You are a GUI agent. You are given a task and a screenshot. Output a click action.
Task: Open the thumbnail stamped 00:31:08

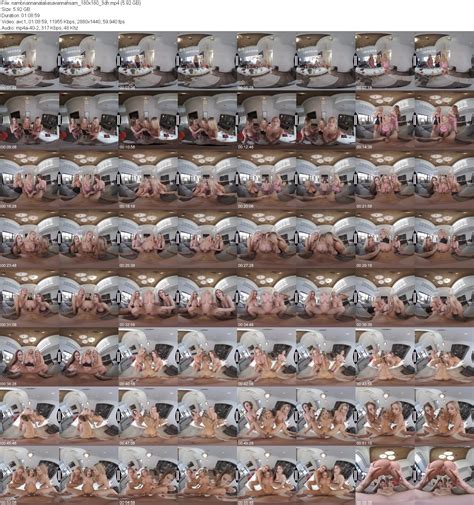click(x=59, y=298)
